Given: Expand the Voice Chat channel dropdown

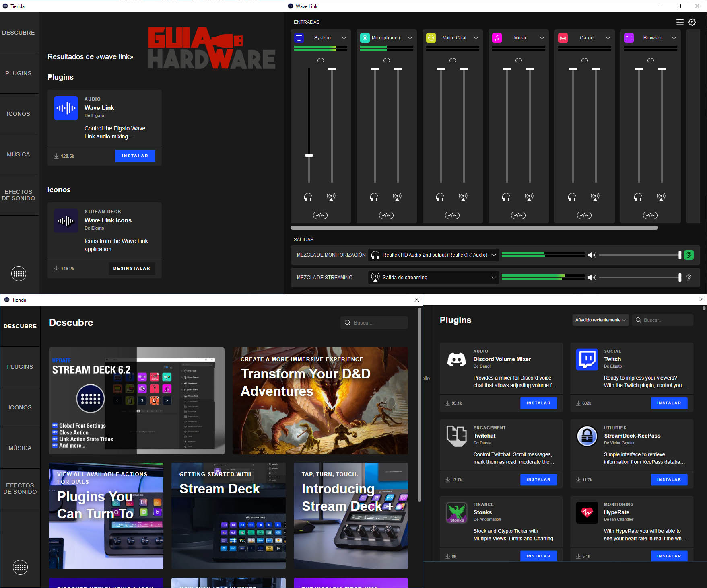Looking at the screenshot, I should [476, 38].
